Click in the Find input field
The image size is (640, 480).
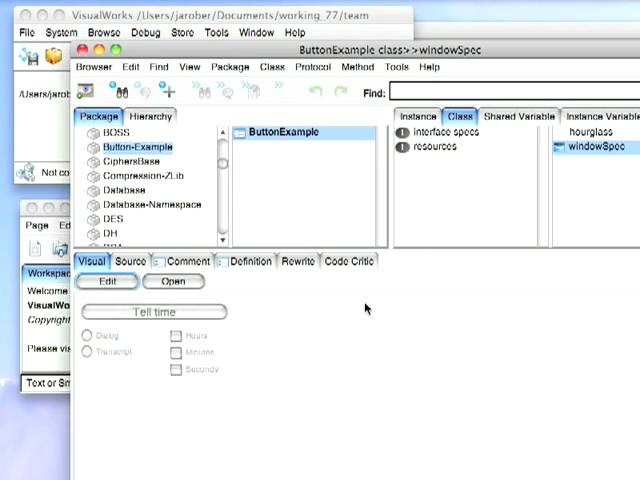click(x=515, y=91)
